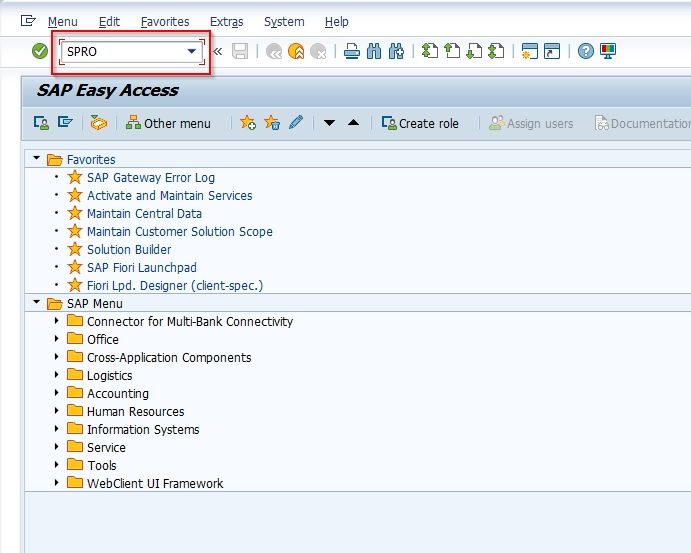
Task: Click the SAP Menu icon
Action: [x=65, y=122]
